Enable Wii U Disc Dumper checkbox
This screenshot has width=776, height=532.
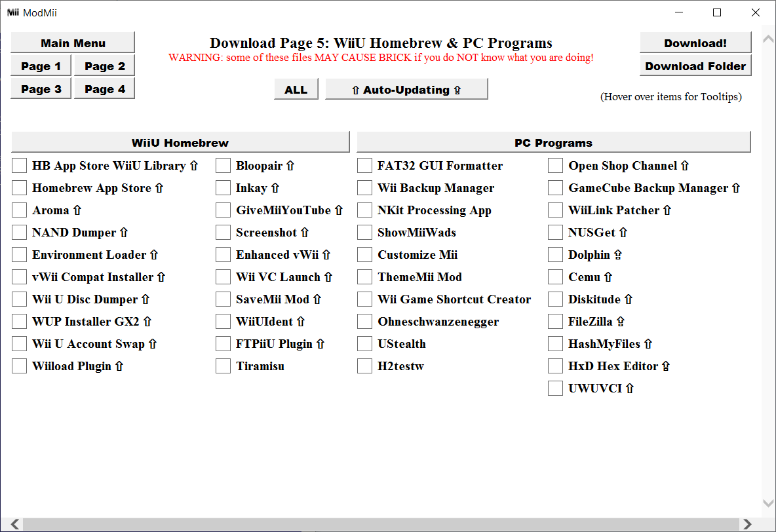19,299
